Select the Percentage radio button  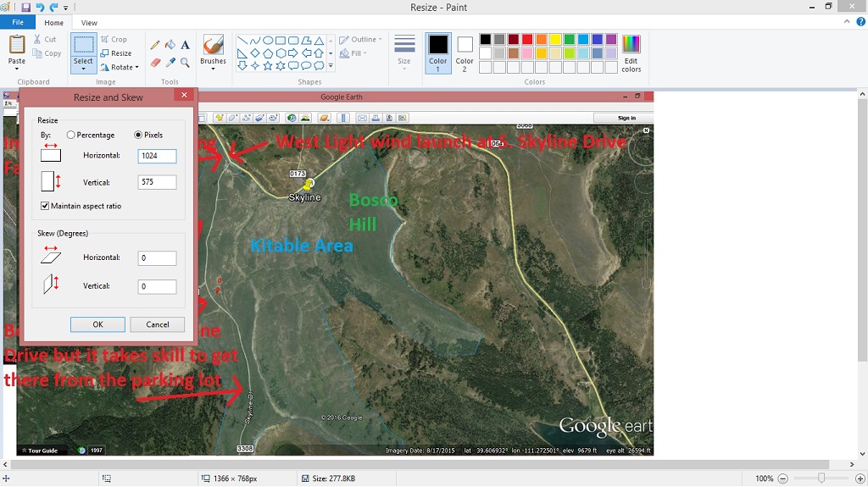pyautogui.click(x=71, y=135)
